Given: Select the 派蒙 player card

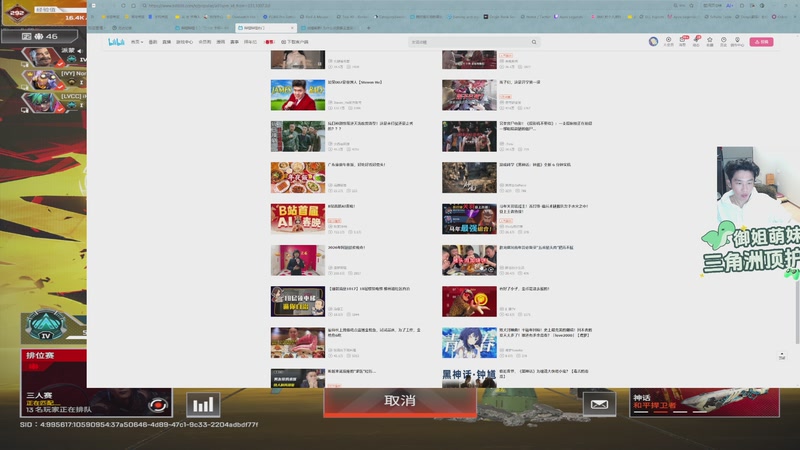Looking at the screenshot, I should coord(54,57).
